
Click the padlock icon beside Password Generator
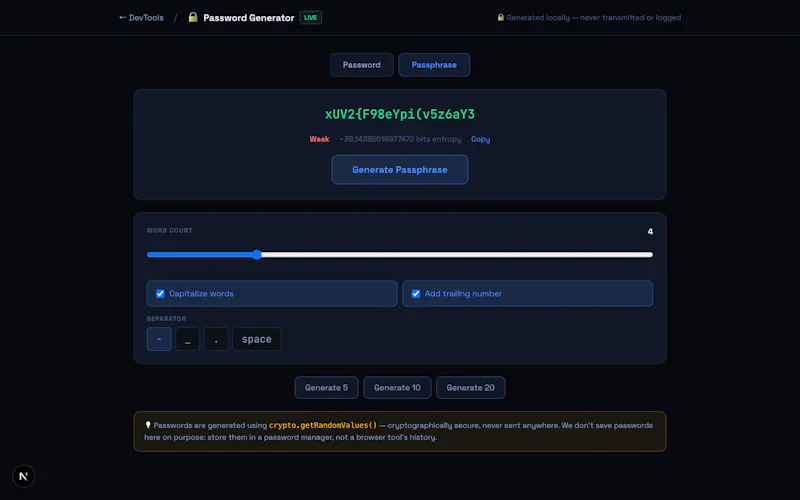point(193,17)
